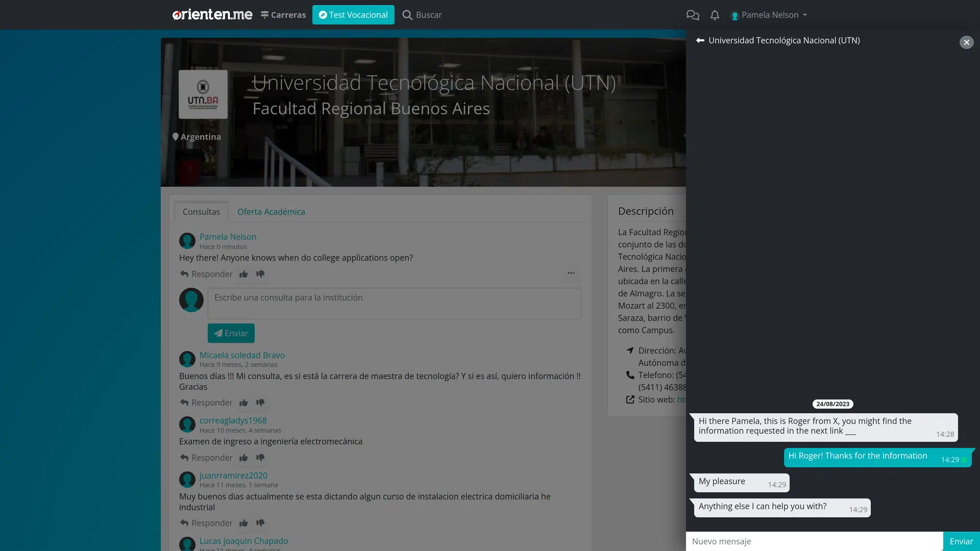The height and width of the screenshot is (551, 980).
Task: Send chat message with Enviar button
Action: (961, 541)
